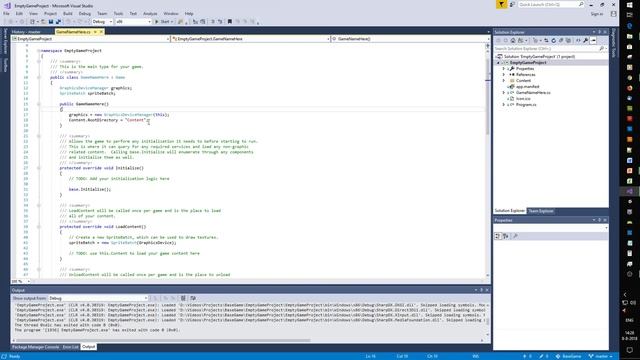Click Property Pages wrench in Properties panel

515,236
